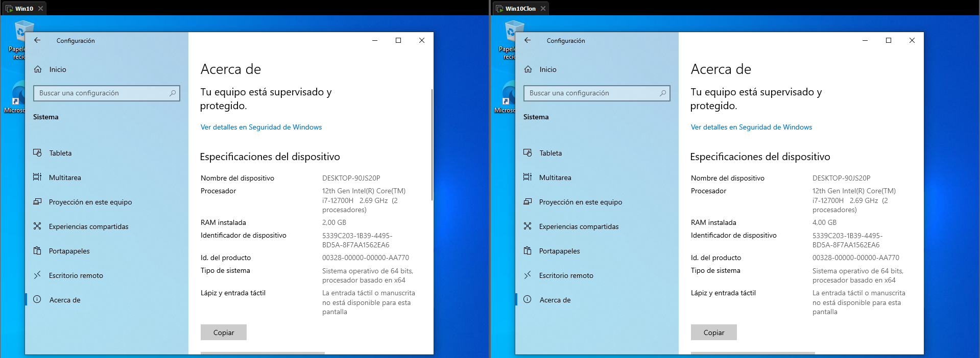Open Ver detalles en Seguridad de Windows in Win10
Viewport: 980px width, 358px height.
[x=261, y=127]
